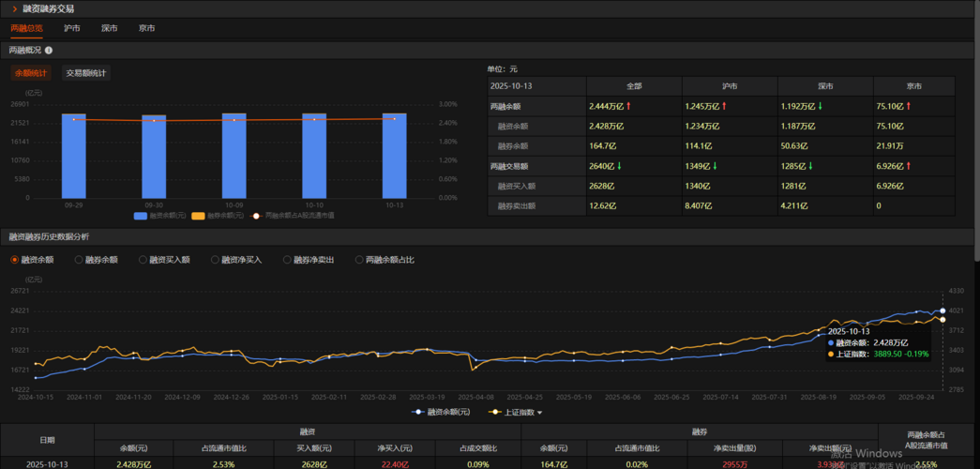Click the info icon beside 两融概况
The height and width of the screenshot is (469, 980).
pos(49,51)
